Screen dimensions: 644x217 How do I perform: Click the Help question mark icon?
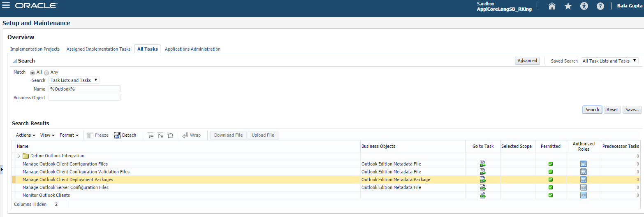pos(600,6)
